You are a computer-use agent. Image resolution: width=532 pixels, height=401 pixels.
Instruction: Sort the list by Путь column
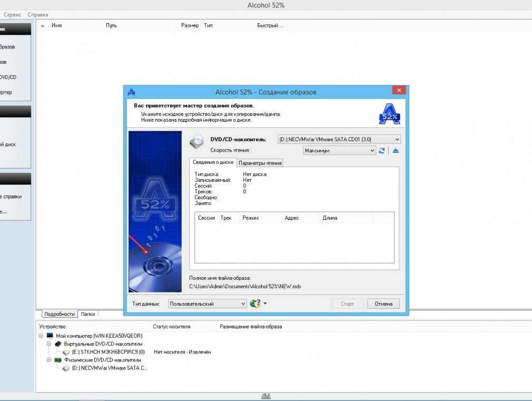coord(136,25)
